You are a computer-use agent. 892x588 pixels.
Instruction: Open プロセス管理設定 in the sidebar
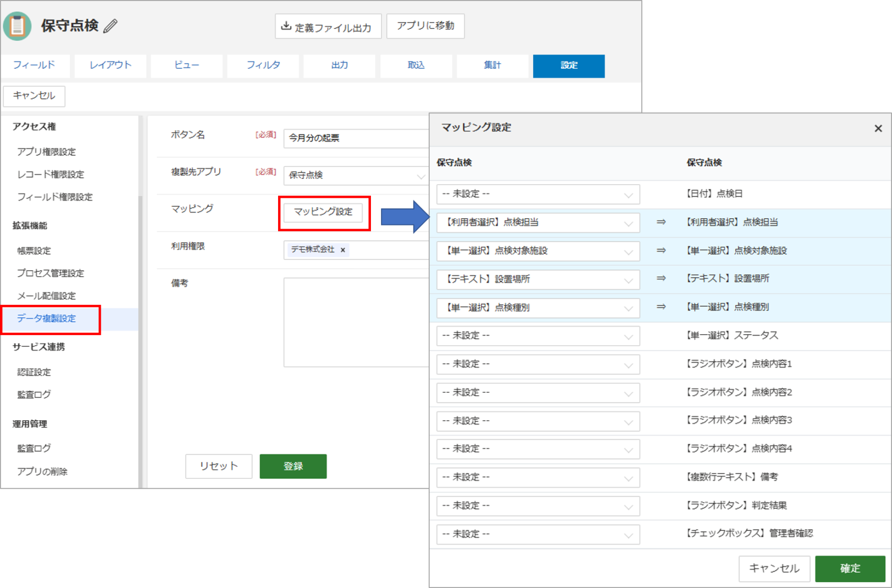click(50, 273)
